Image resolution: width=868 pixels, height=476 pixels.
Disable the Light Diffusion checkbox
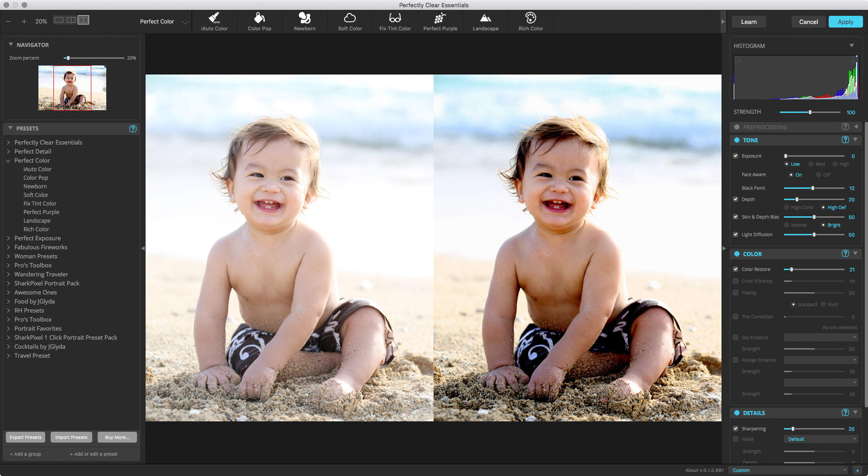click(736, 234)
